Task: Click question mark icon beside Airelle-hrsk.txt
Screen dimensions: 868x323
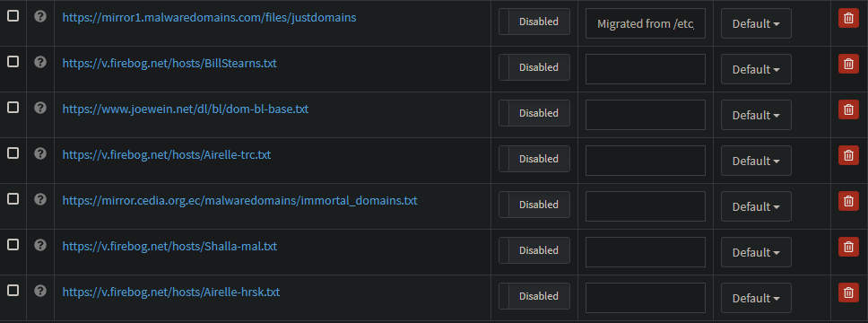Action: [x=39, y=291]
